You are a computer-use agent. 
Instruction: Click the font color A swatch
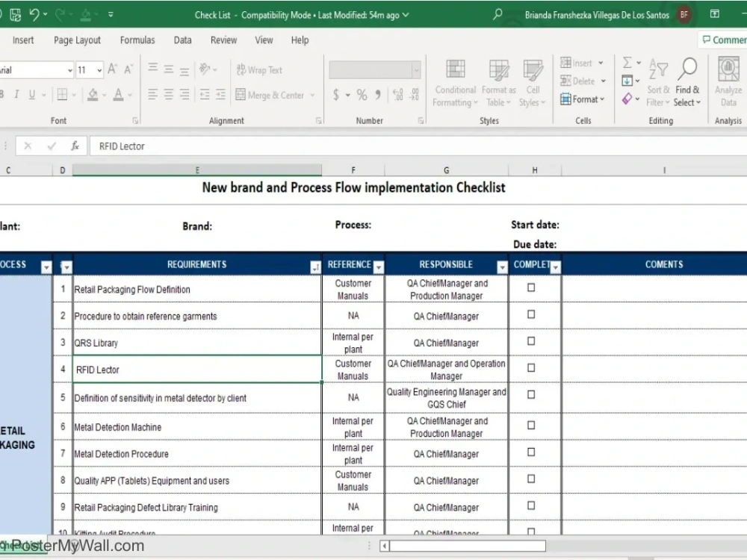point(118,95)
